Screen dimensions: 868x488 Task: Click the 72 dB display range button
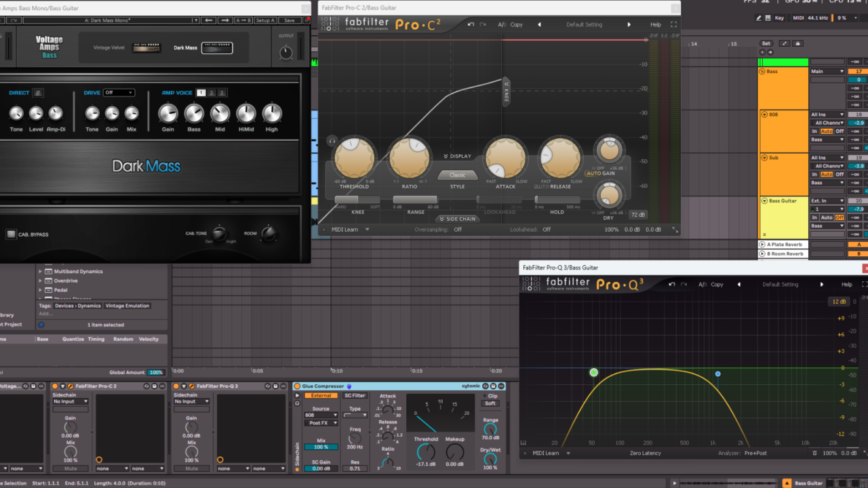point(637,215)
